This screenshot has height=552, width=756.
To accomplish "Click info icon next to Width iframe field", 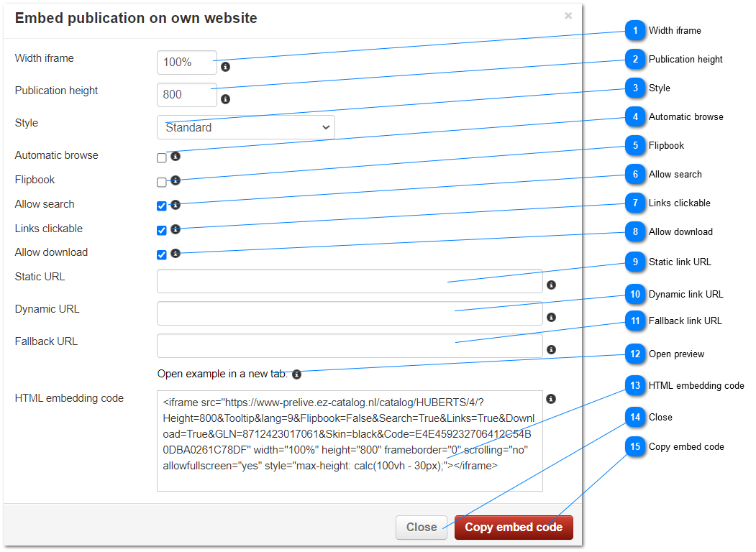I will click(x=225, y=67).
